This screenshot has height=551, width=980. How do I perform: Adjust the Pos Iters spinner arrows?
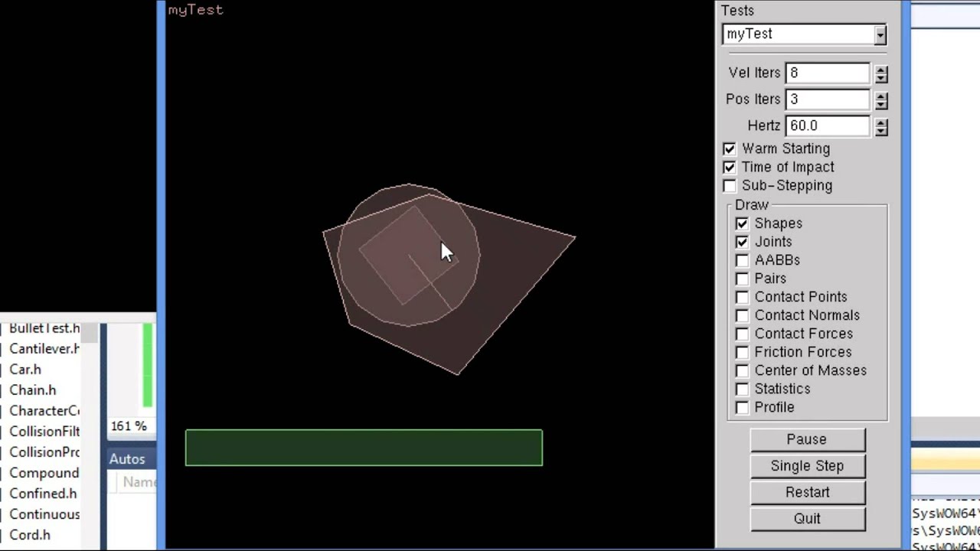[881, 100]
